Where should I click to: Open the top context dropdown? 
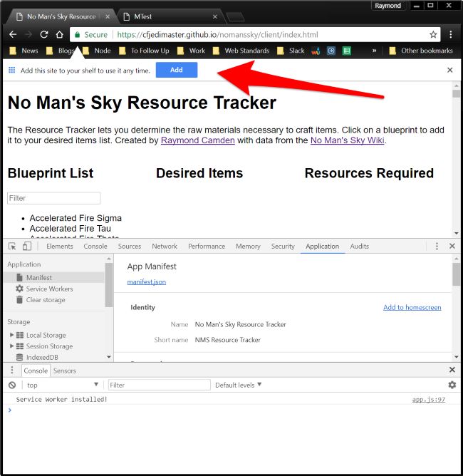click(x=62, y=385)
